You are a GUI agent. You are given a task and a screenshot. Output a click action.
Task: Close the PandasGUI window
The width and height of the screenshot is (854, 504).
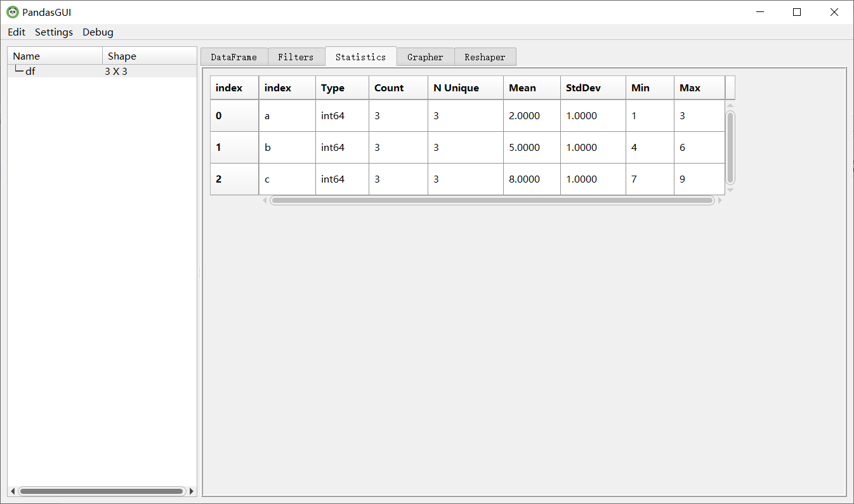coord(834,12)
